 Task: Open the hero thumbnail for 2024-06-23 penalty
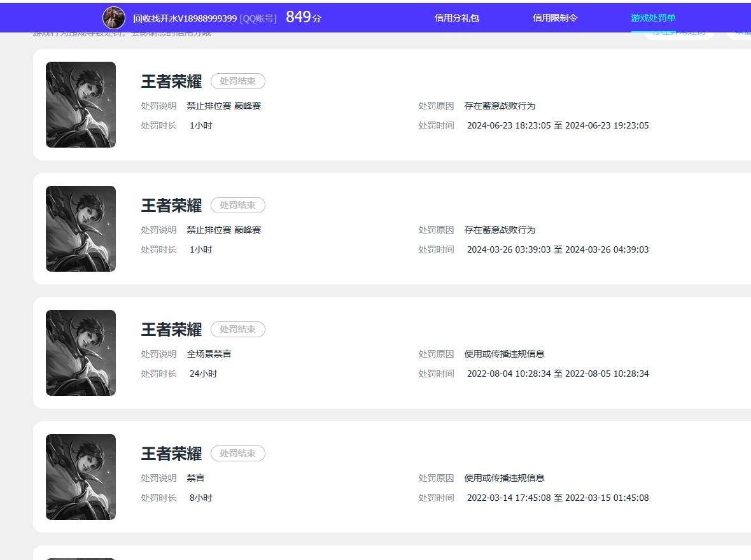pos(80,104)
